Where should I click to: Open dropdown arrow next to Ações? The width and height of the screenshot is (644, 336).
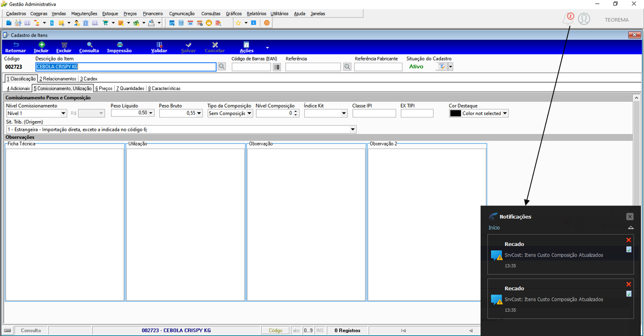(267, 48)
